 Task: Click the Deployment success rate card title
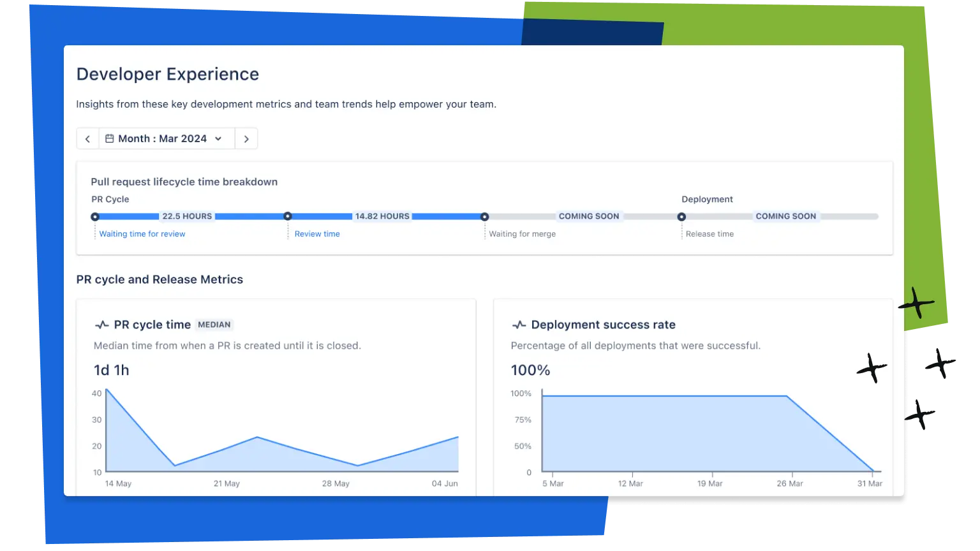coord(603,325)
